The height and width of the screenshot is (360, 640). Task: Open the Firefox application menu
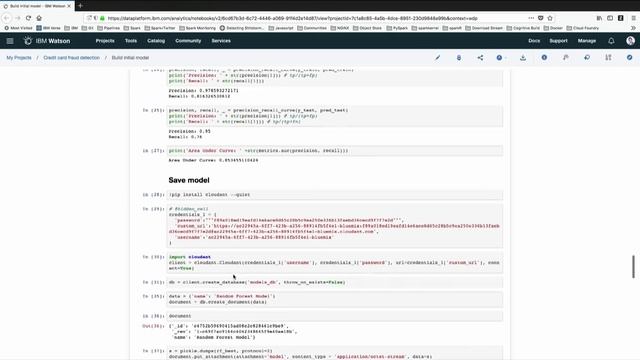click(633, 18)
